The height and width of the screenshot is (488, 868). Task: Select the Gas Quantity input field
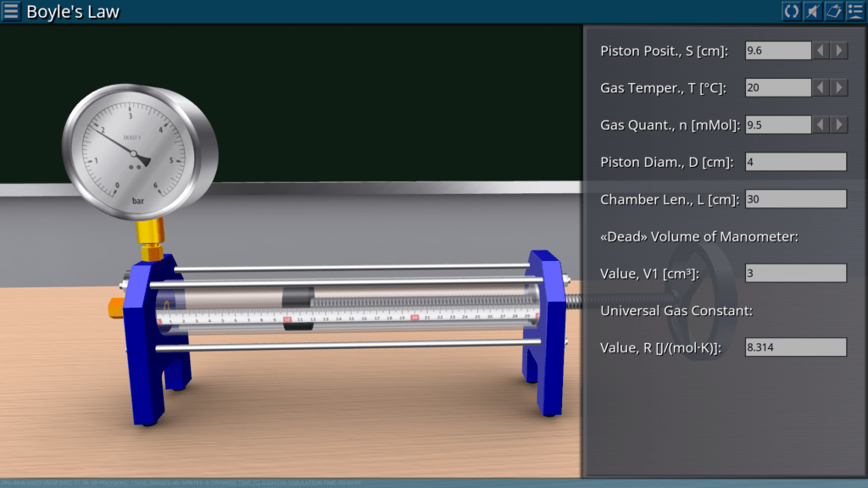pos(777,125)
